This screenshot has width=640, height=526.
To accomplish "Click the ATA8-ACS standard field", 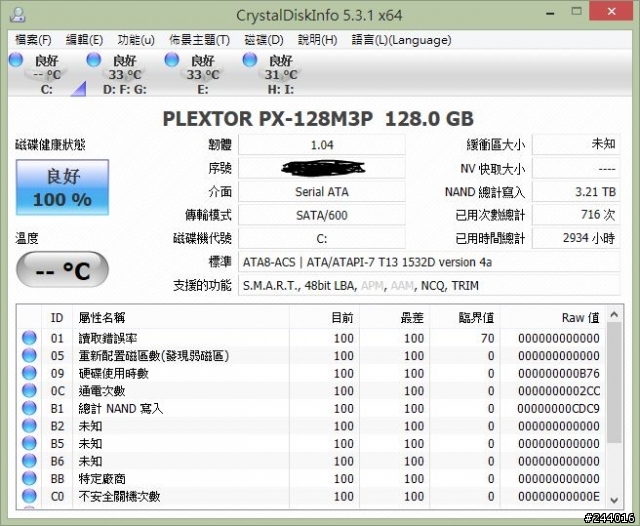I will pos(429,262).
